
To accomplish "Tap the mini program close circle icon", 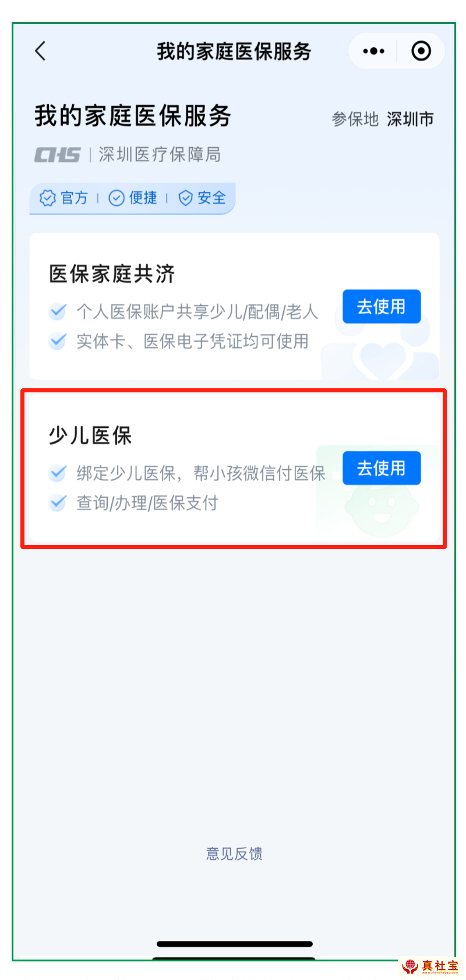I will [421, 51].
